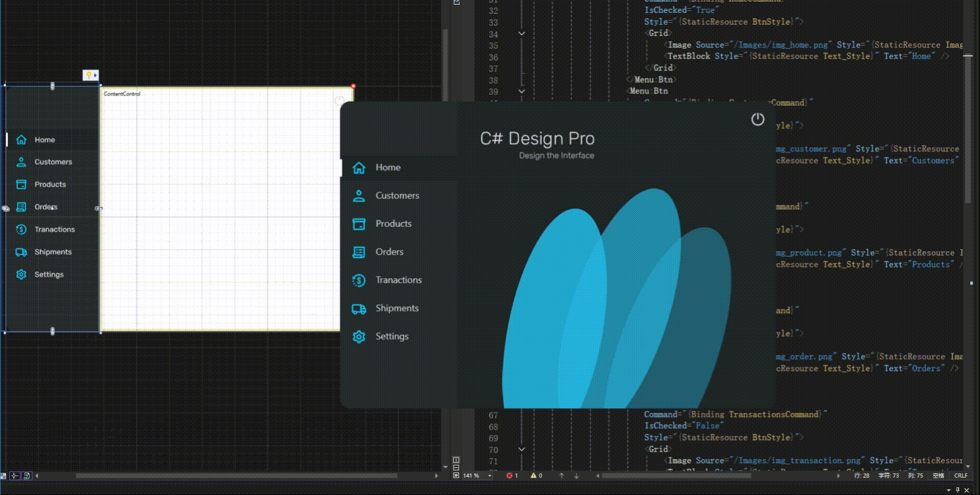Open Orders in the running app sidebar
The image size is (980, 495).
398,252
